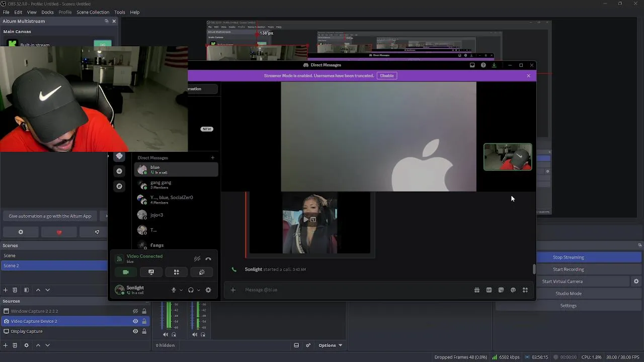This screenshot has height=362, width=644.
Task: Select the 'Scene' entry in Scenes list
Action: [54, 255]
